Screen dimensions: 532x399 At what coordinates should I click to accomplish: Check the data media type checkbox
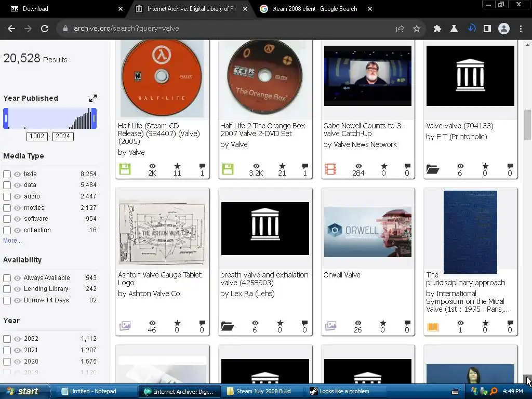pos(7,185)
